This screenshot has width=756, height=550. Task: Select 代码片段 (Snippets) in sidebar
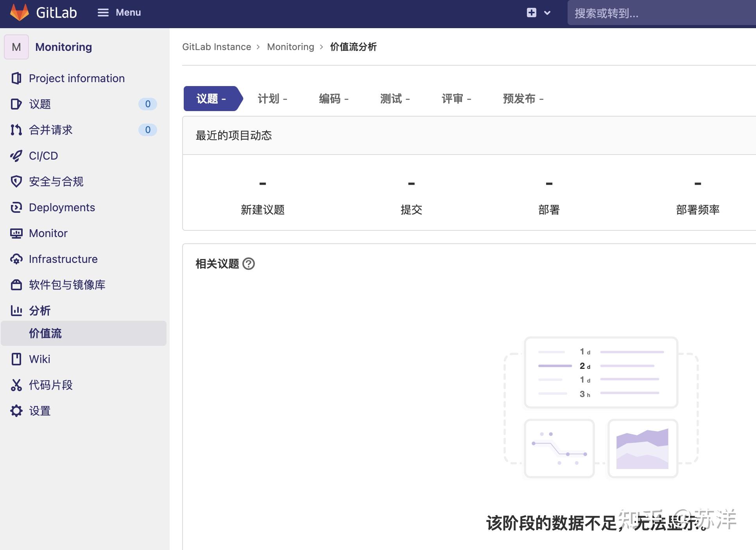[x=50, y=385]
